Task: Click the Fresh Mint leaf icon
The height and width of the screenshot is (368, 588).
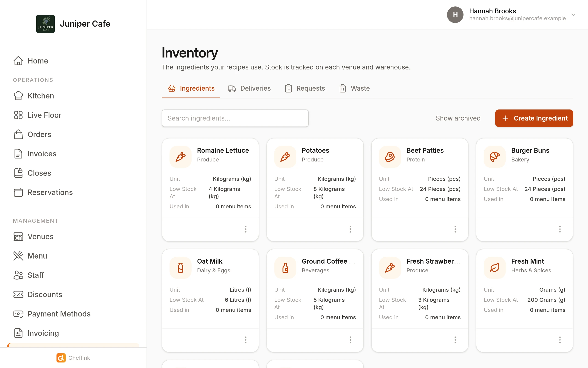Action: pos(495,268)
